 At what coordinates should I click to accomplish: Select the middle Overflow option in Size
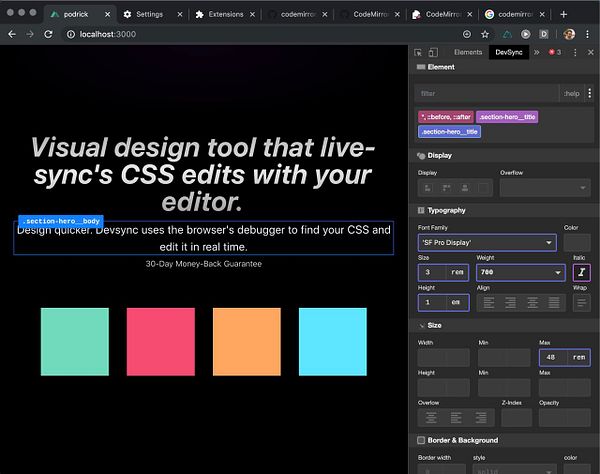(456, 417)
